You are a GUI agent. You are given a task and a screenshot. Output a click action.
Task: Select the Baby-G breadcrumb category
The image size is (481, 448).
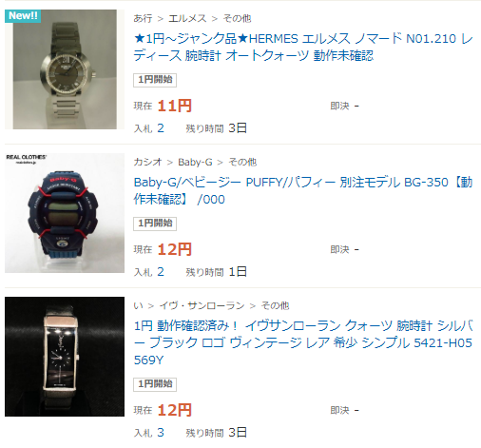[195, 162]
